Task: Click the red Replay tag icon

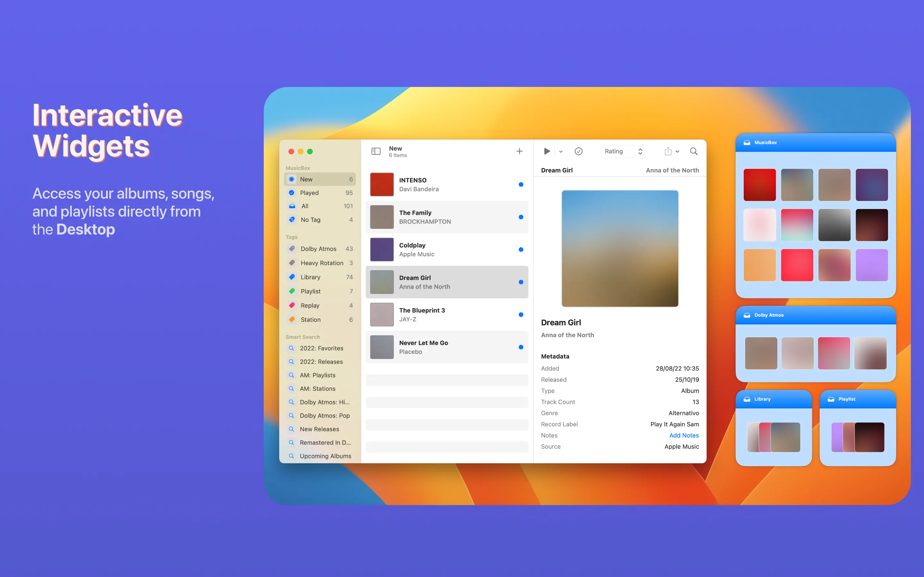Action: [x=292, y=305]
